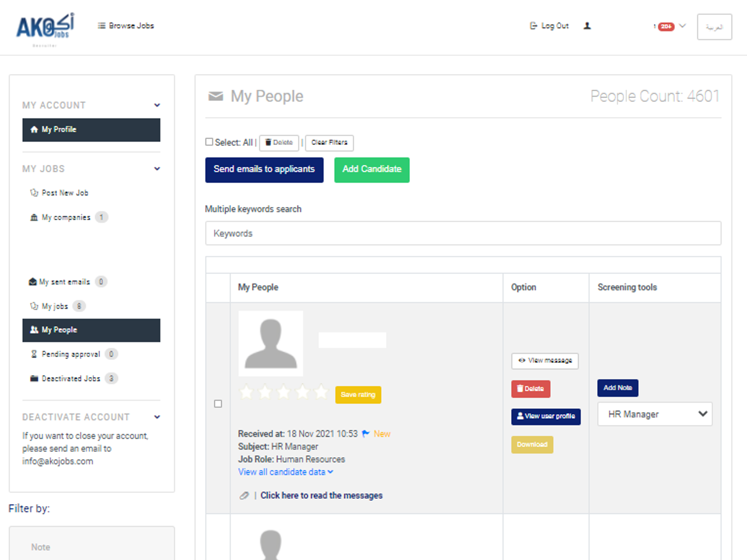Viewport: 747px width, 560px height.
Task: Click the envelope icon beside My People title
Action: (x=215, y=97)
